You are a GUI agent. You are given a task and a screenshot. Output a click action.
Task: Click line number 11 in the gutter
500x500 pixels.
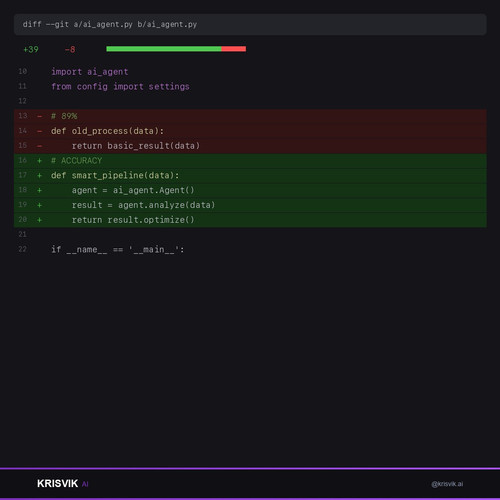click(x=23, y=86)
